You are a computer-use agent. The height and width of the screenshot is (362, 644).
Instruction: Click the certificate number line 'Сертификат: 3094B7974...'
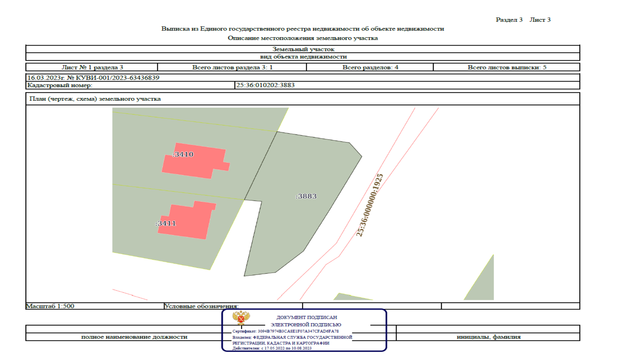coord(285,331)
